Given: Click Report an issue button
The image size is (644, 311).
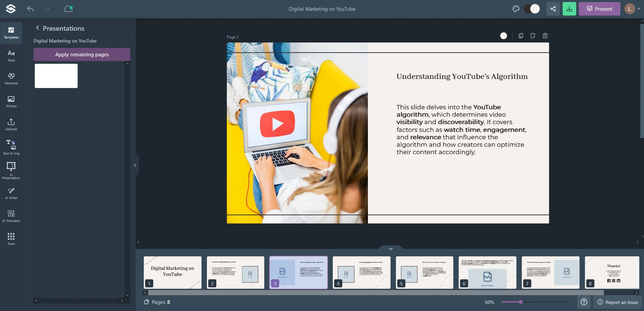Looking at the screenshot, I should point(618,302).
